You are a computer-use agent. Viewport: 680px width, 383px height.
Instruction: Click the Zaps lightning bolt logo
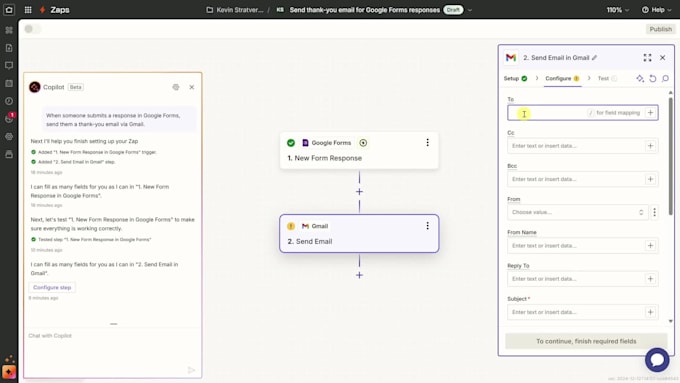pyautogui.click(x=42, y=10)
